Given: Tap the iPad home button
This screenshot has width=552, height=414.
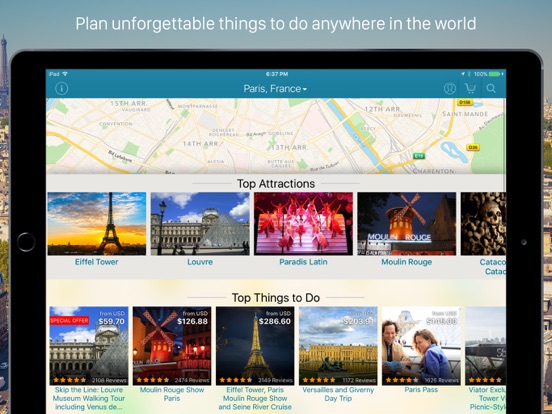Looking at the screenshot, I should pos(26,242).
